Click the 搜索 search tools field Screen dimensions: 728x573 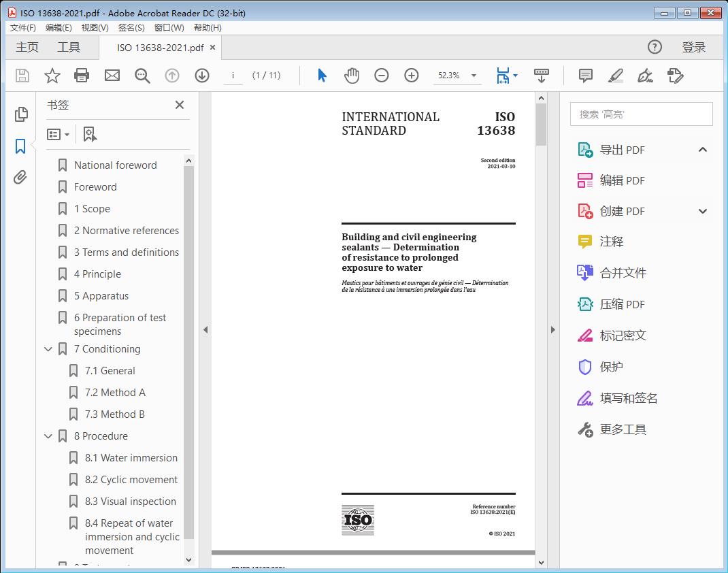pos(641,114)
